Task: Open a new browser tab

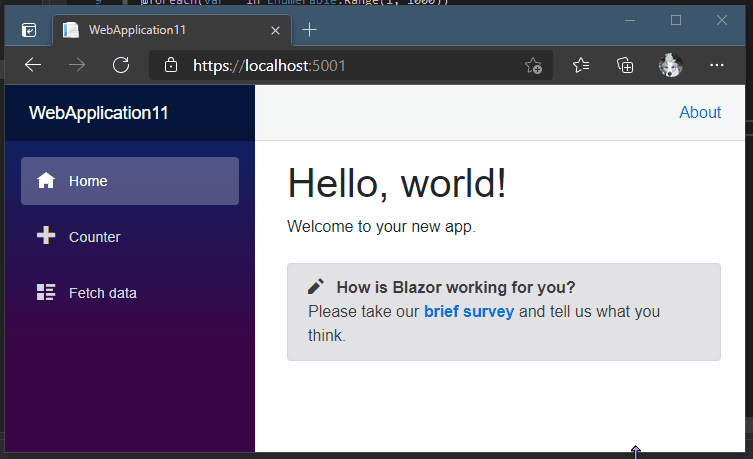Action: (309, 30)
